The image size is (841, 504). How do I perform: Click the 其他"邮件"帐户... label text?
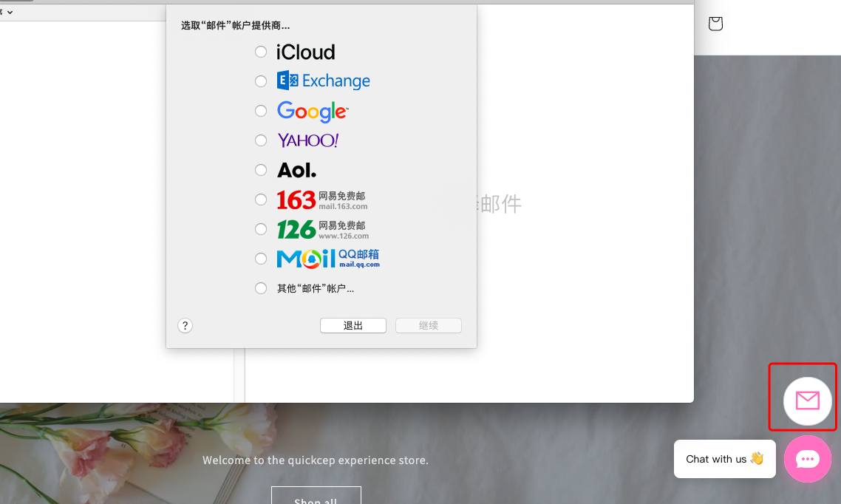pos(316,288)
